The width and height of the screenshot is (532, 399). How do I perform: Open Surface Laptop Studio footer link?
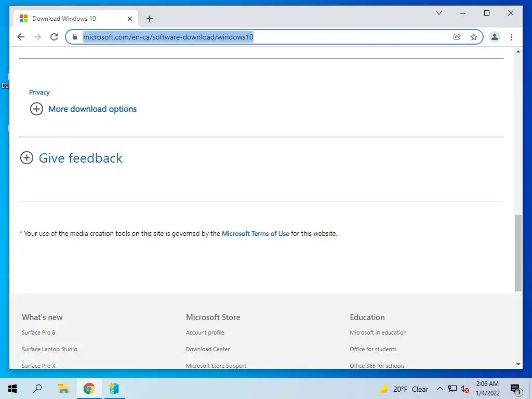49,349
